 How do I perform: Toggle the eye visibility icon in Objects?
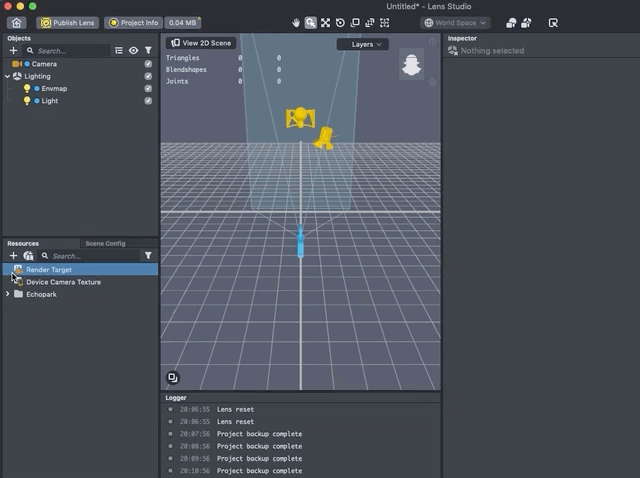click(133, 50)
